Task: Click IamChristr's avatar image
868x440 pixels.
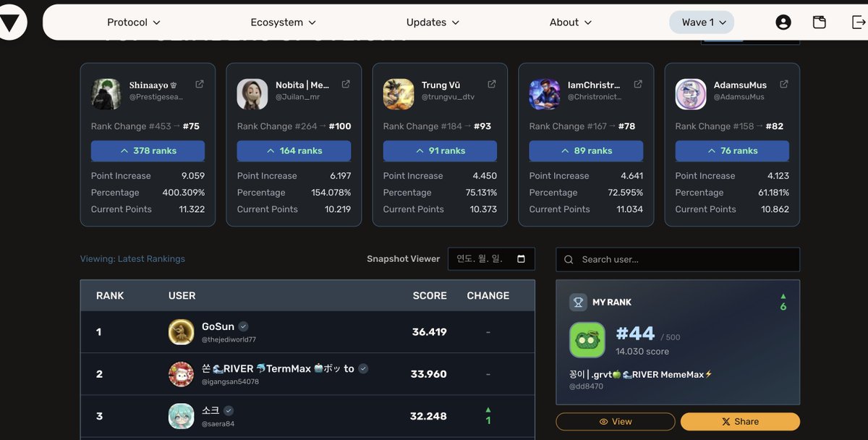Action: tap(545, 94)
